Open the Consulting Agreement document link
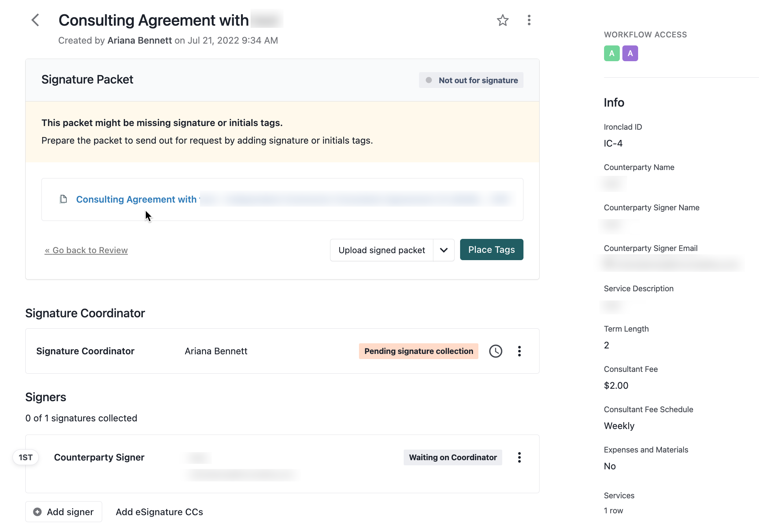This screenshot has height=532, width=759. 136,199
